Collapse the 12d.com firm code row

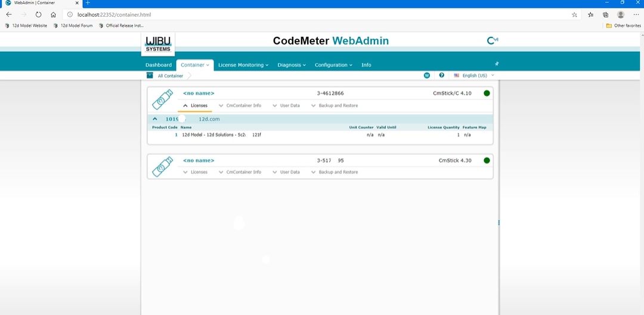(x=155, y=119)
